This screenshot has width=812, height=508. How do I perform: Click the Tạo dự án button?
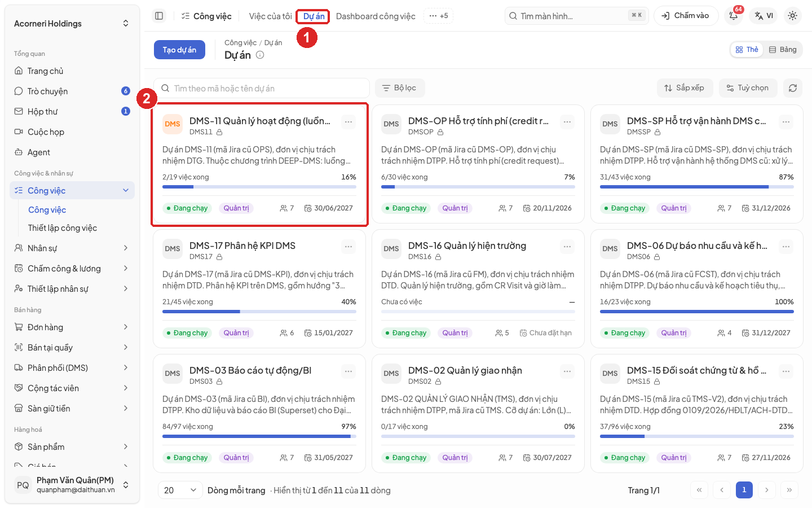[x=179, y=50]
